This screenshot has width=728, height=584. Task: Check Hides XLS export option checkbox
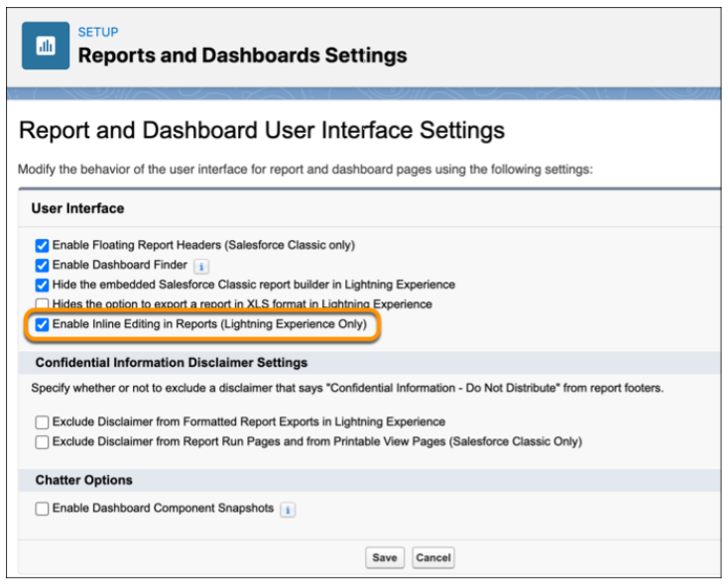click(42, 304)
